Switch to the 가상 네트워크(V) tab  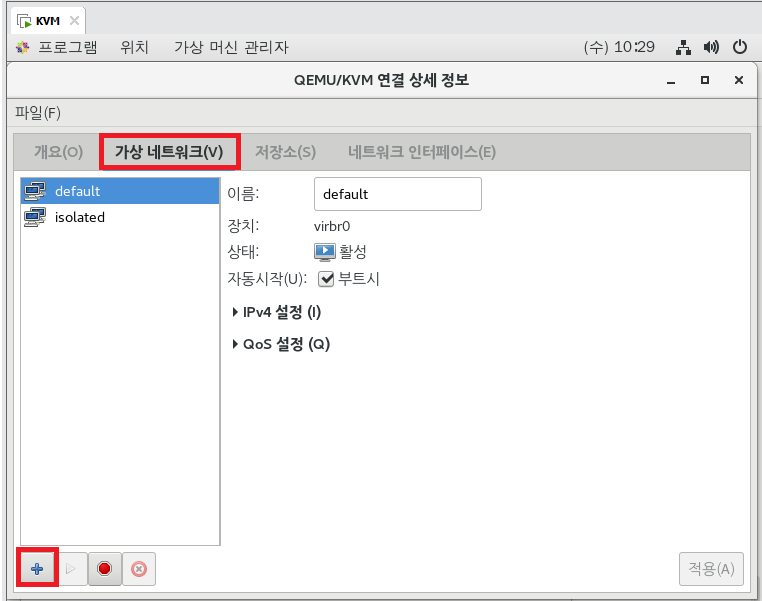(169, 152)
